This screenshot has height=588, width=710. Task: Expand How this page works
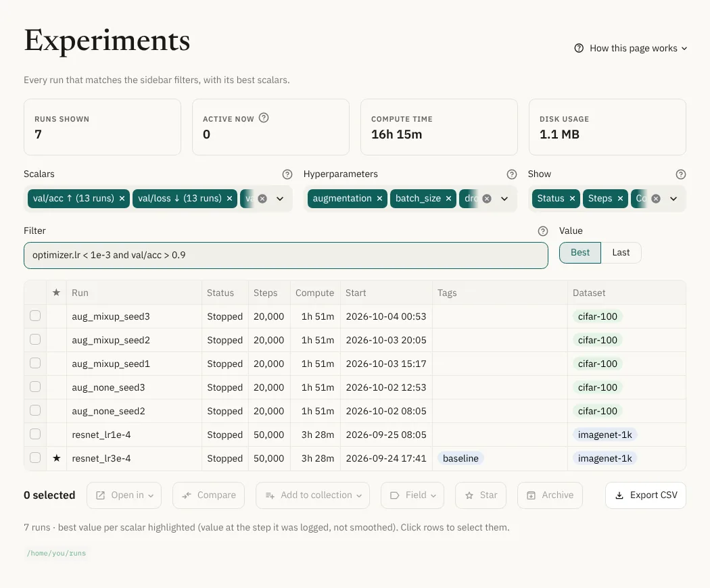[630, 49]
